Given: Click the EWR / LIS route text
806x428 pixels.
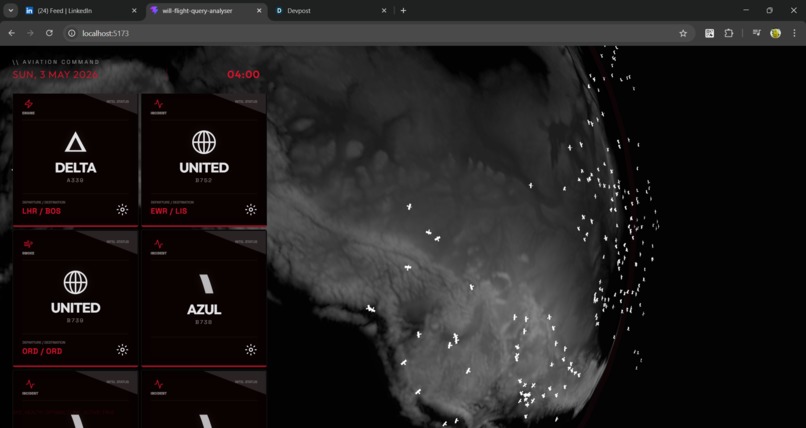Looking at the screenshot, I should (x=169, y=211).
